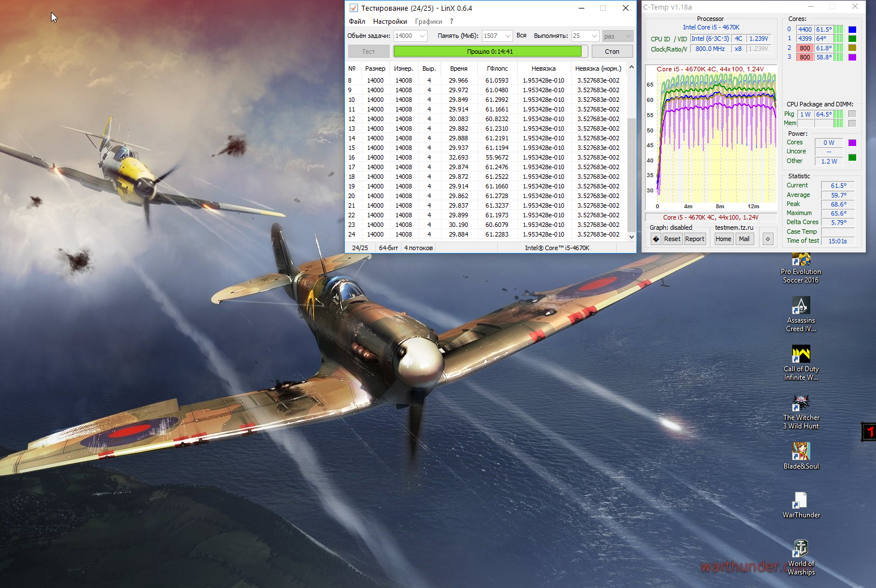The image size is (876, 588).
Task: Click the Вся memory label in LinX
Action: tap(522, 36)
